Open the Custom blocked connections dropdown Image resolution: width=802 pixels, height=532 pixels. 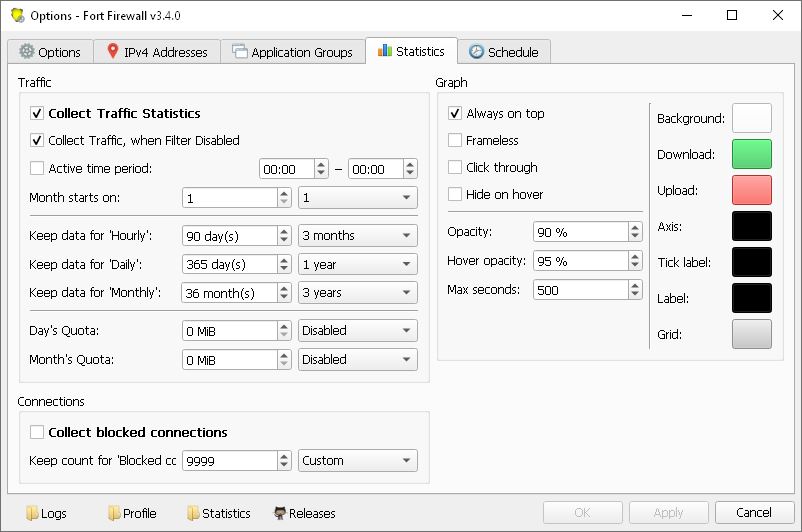[358, 461]
